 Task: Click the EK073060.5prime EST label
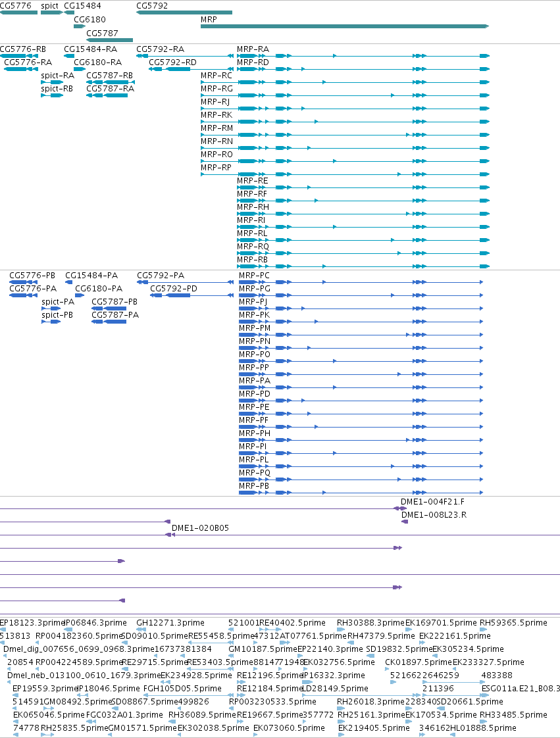coord(289,728)
